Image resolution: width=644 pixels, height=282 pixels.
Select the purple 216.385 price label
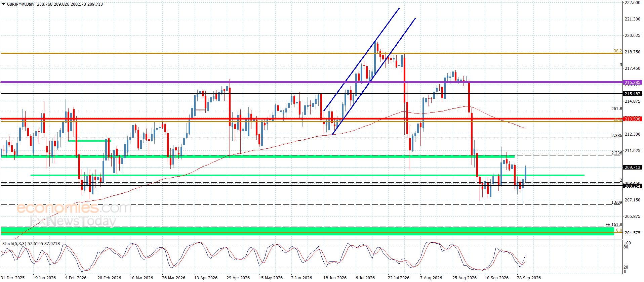point(632,82)
